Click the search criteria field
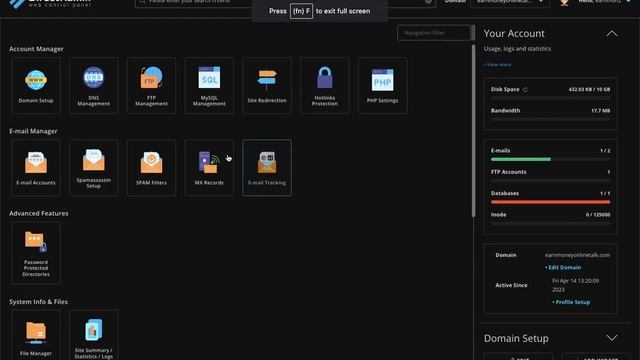This screenshot has height=360, width=640. tap(285, 2)
